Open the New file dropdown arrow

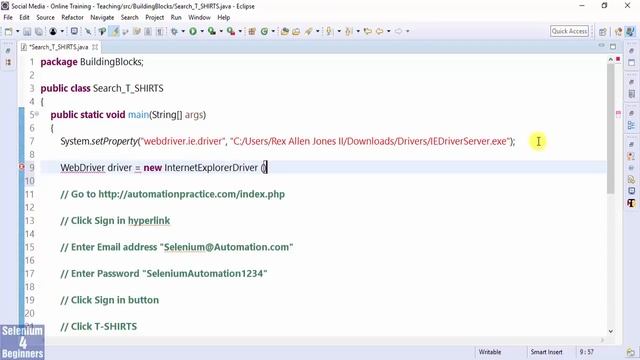(x=18, y=31)
